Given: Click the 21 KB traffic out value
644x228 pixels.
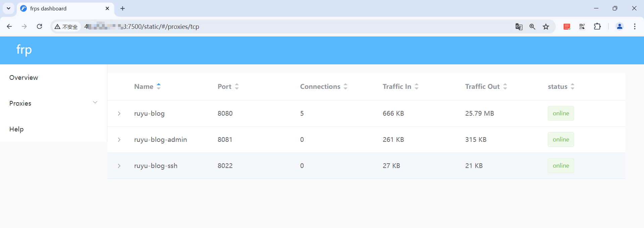Looking at the screenshot, I should pyautogui.click(x=474, y=166).
